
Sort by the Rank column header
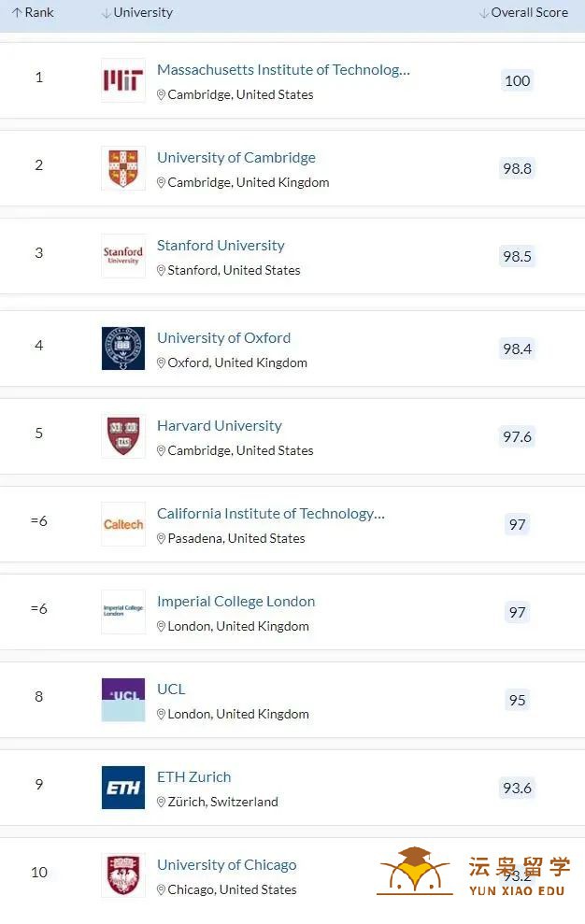(x=33, y=12)
